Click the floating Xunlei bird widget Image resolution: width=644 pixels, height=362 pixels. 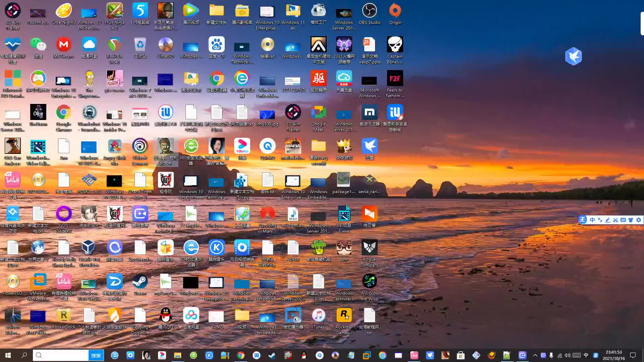[573, 56]
